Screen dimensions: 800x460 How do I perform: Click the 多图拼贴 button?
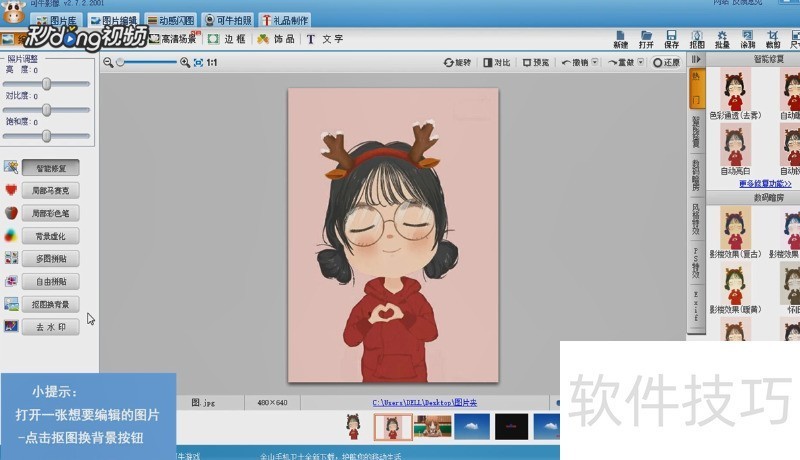point(51,259)
